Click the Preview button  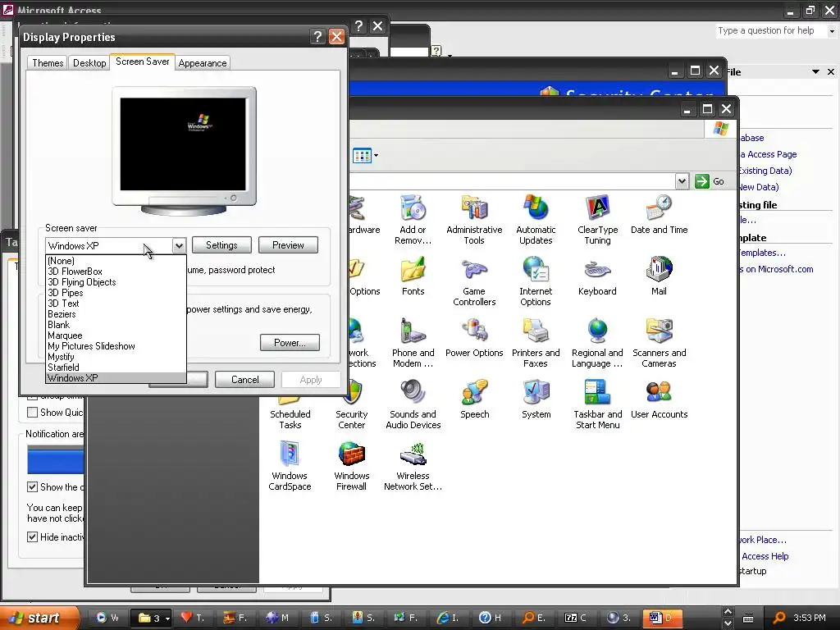click(288, 244)
